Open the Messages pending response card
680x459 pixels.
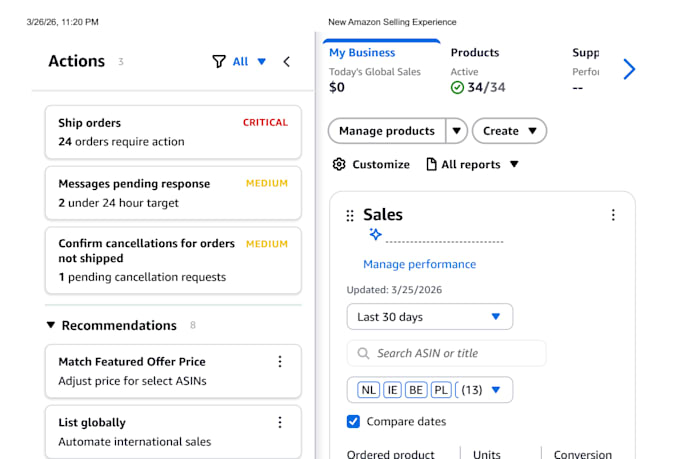coord(173,193)
